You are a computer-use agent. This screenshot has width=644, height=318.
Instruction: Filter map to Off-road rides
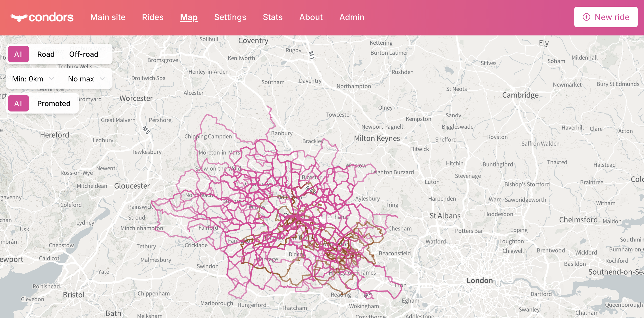(84, 54)
